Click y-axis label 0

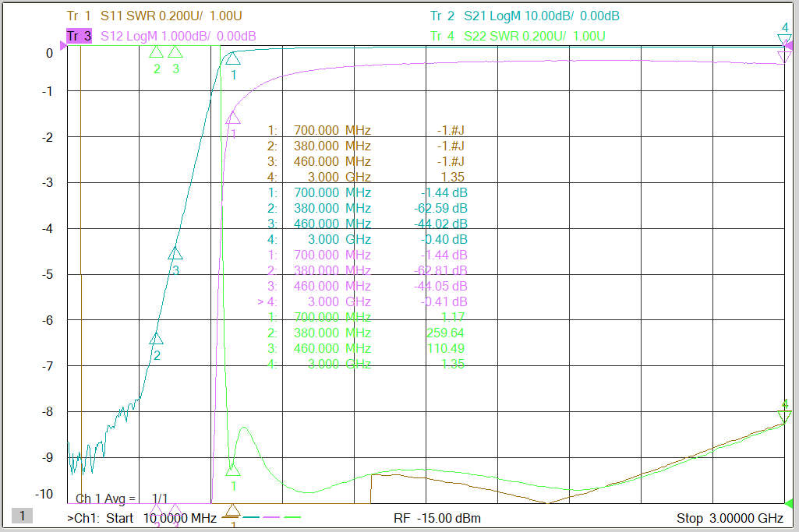coord(49,53)
